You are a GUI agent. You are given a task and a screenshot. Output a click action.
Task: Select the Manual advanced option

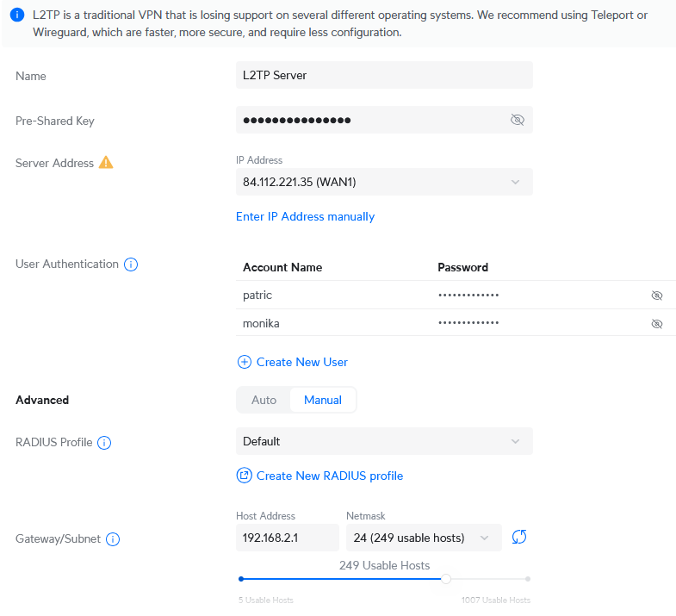coord(323,400)
